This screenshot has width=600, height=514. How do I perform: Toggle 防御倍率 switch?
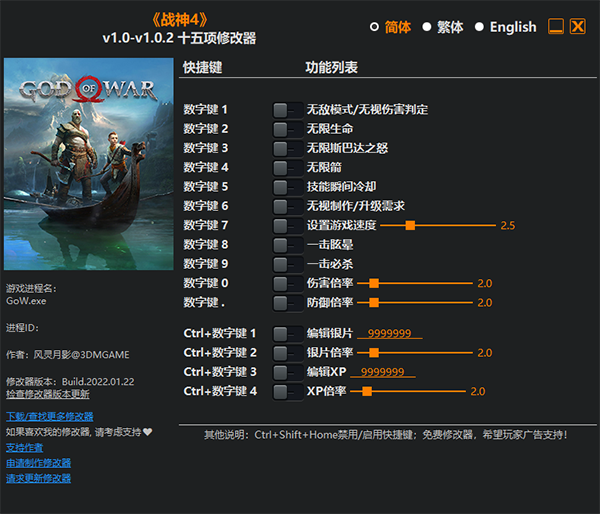tap(288, 303)
